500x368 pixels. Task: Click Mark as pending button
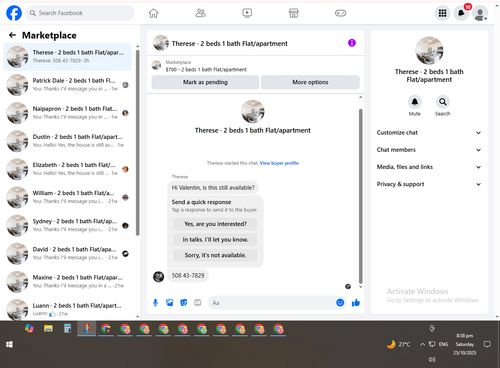point(205,82)
